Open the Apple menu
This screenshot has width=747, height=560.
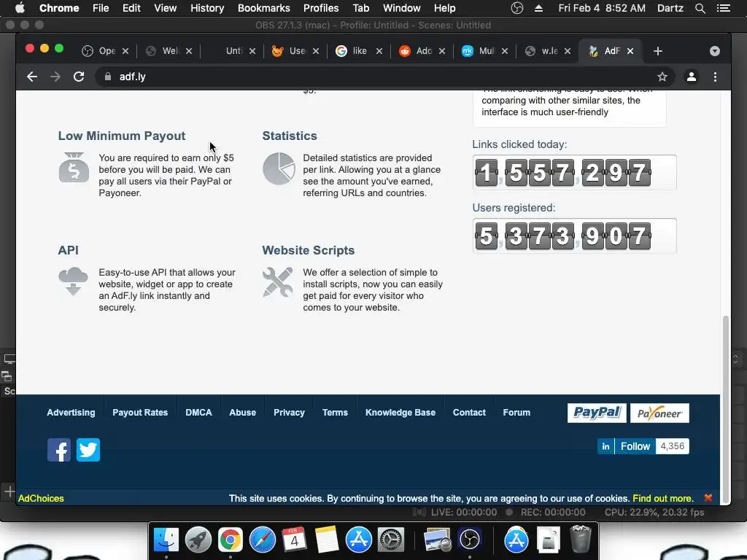click(20, 8)
